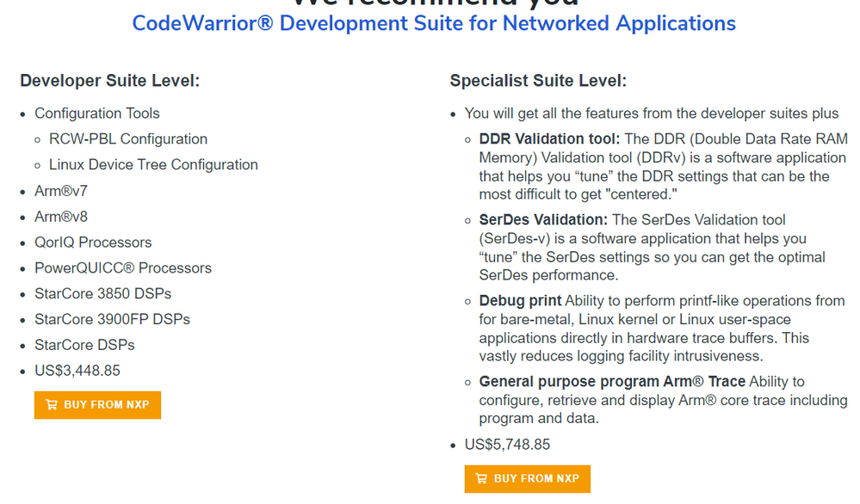Click the cart icon on Specialist Suite buy button
This screenshot has height=504, width=860.
(x=481, y=479)
